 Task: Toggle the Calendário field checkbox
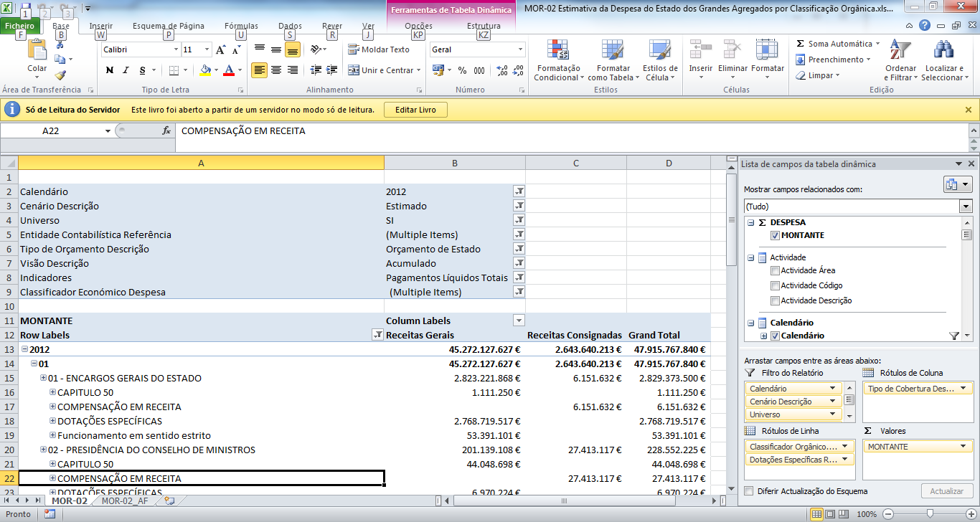click(775, 336)
